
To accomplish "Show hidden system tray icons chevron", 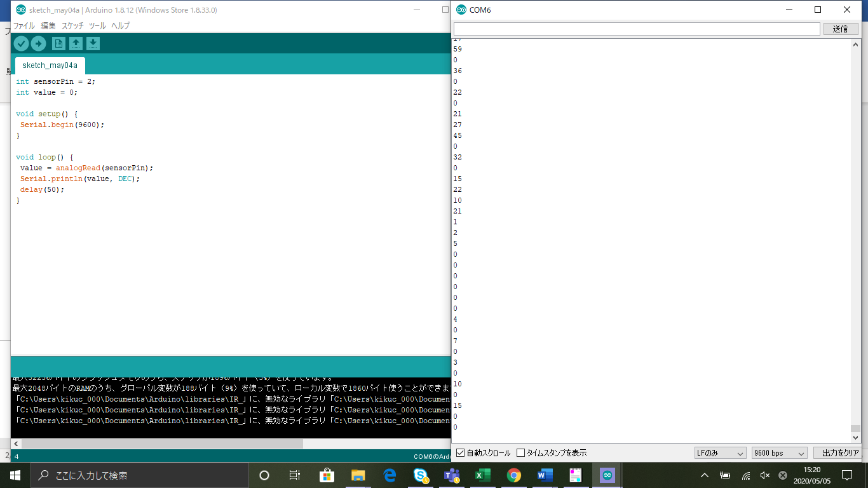I will (705, 475).
